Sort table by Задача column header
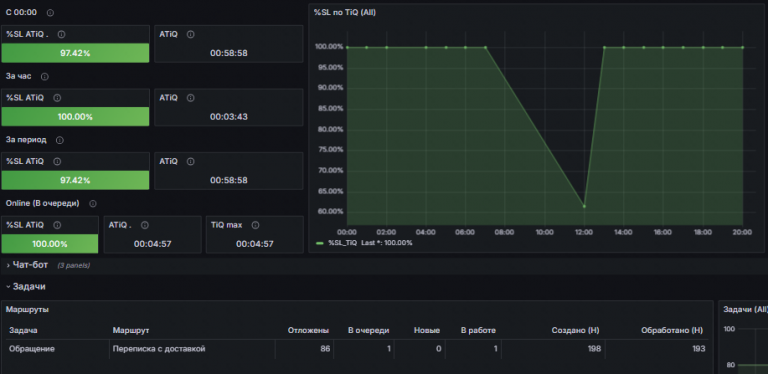768x374 pixels. click(24, 330)
